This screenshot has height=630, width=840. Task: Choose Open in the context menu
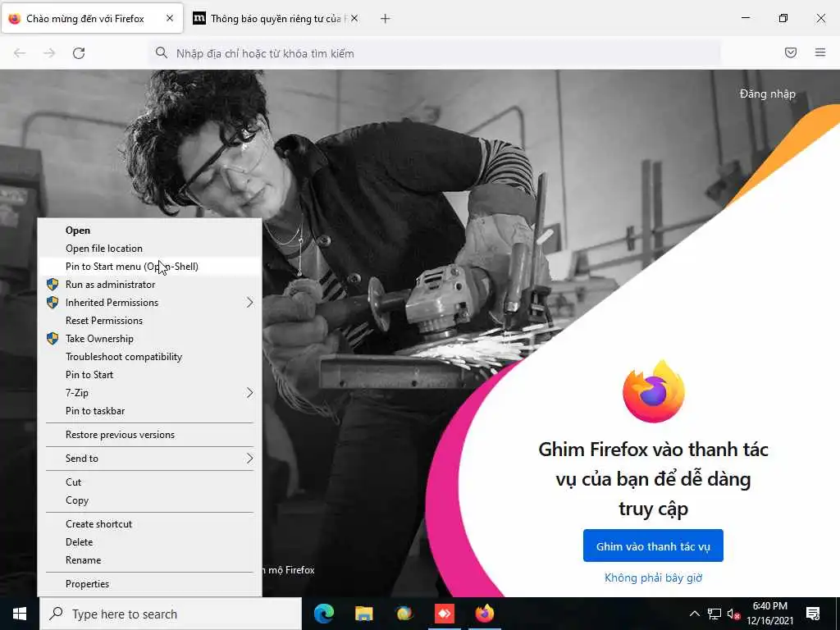click(x=150, y=231)
